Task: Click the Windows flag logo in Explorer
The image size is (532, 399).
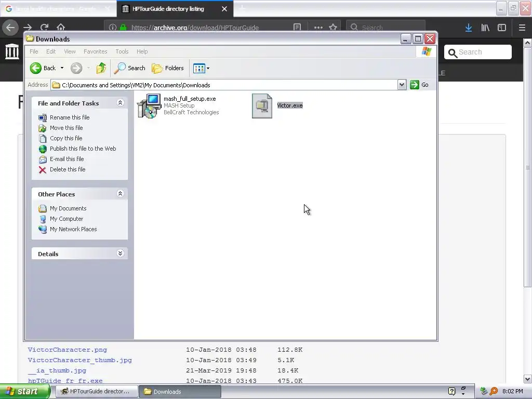Action: pos(427,51)
